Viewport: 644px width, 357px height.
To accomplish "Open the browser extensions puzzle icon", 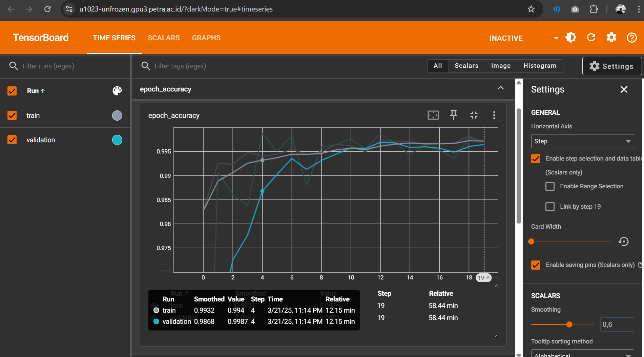I will coord(594,9).
